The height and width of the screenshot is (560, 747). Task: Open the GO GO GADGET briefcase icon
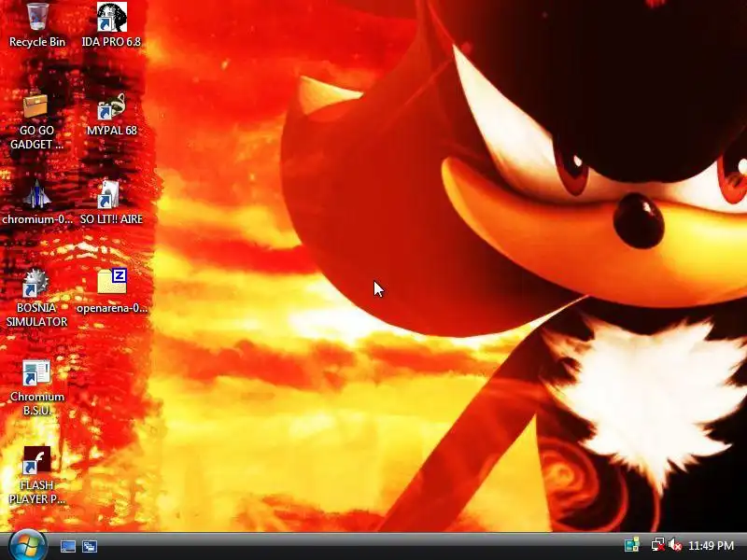coord(36,120)
